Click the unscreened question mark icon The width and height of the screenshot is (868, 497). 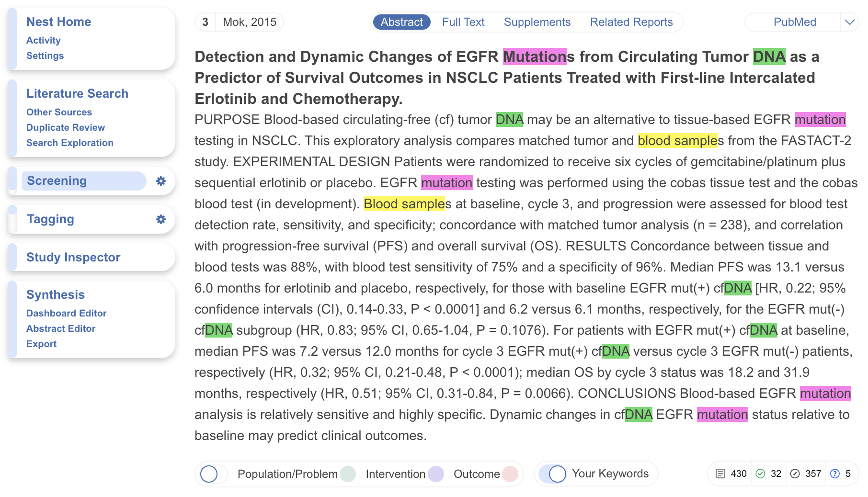[835, 474]
